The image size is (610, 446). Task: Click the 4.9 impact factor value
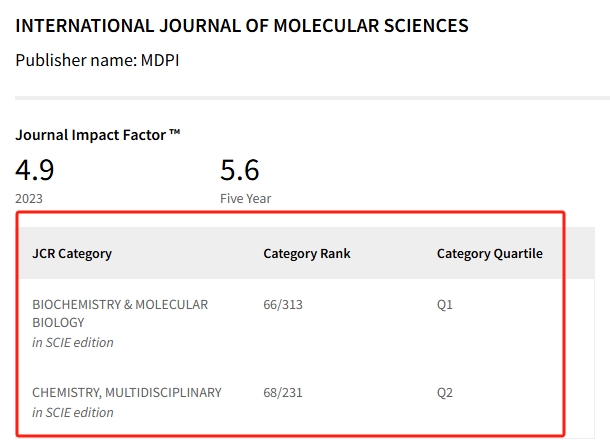pos(35,170)
